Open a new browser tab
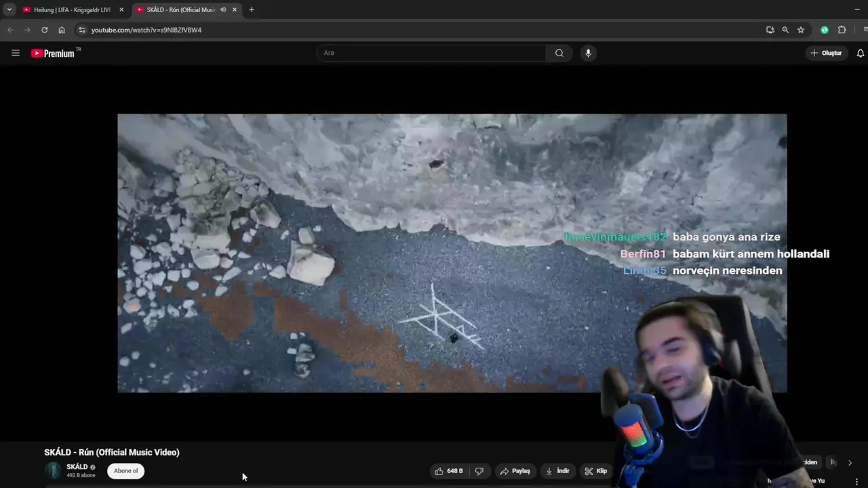 pyautogui.click(x=252, y=9)
